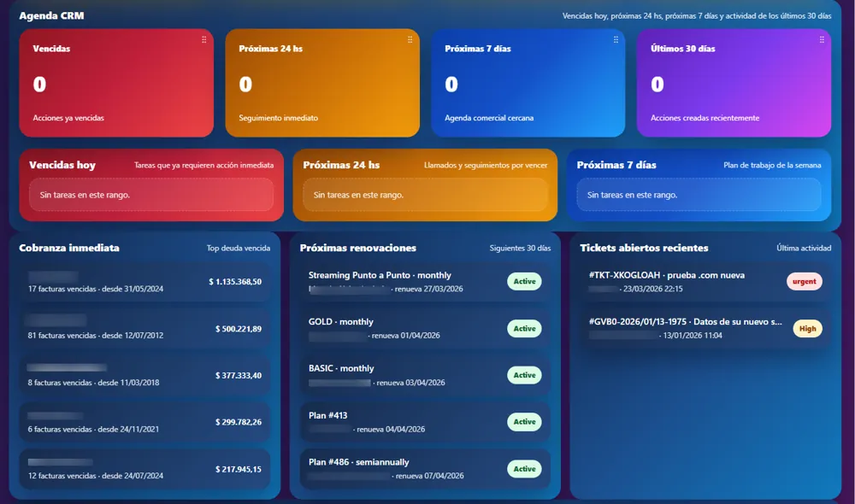855x504 pixels.
Task: Click the Últimos 30 días summary card
Action: click(x=734, y=83)
